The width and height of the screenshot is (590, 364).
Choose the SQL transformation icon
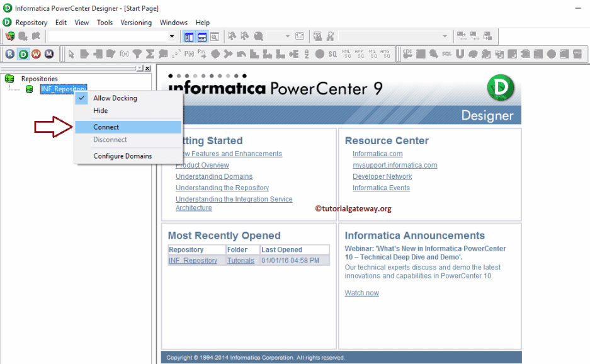click(446, 54)
